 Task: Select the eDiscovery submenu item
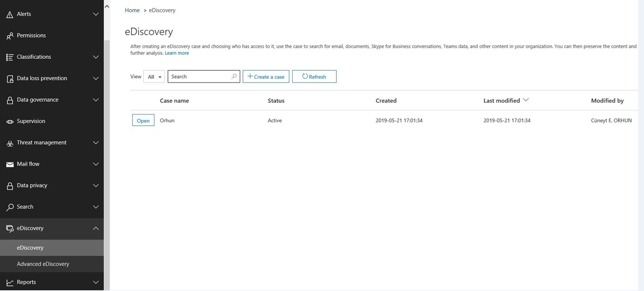tap(52, 247)
